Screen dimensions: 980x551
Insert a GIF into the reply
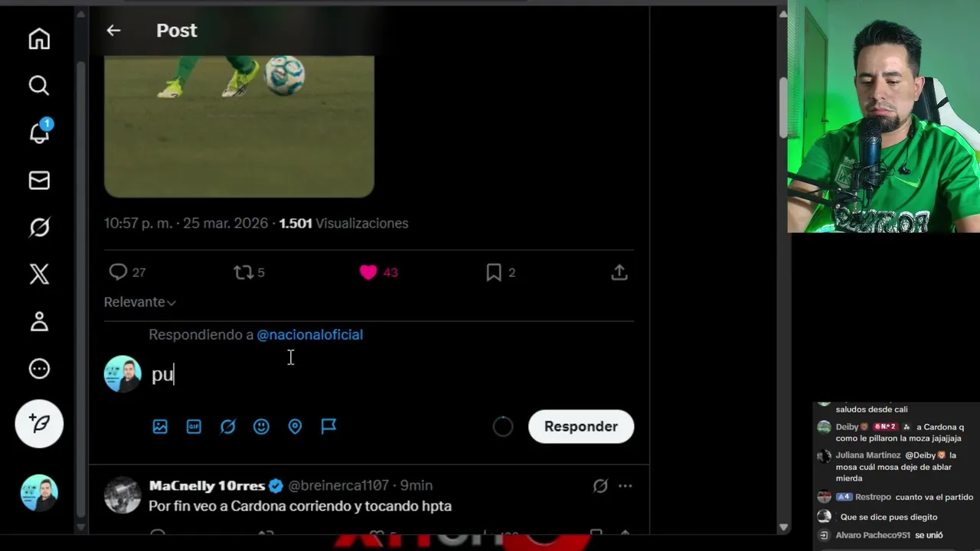tap(194, 426)
